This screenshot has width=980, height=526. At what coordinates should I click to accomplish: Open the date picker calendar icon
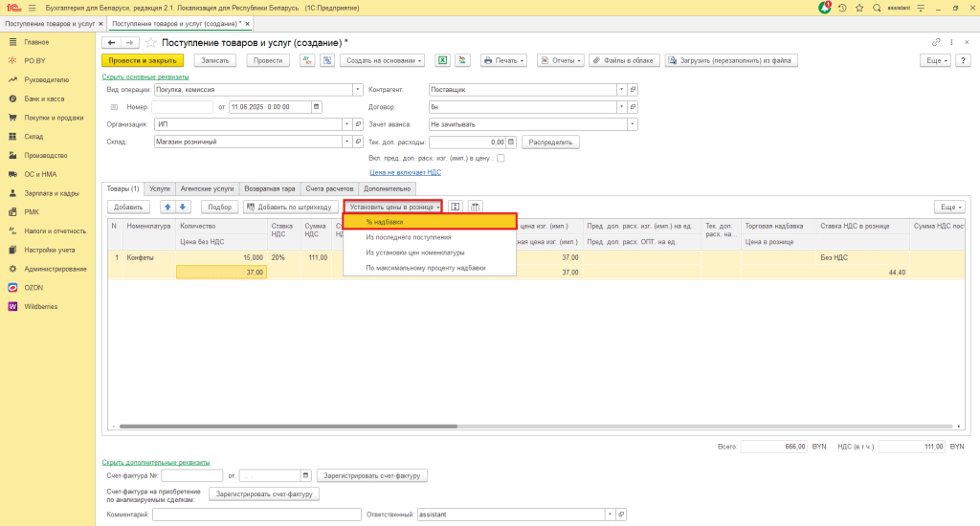coord(316,107)
